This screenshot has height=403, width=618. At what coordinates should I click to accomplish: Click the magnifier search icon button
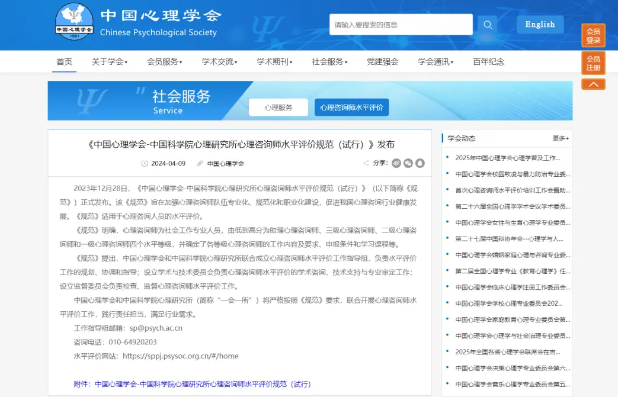point(488,24)
